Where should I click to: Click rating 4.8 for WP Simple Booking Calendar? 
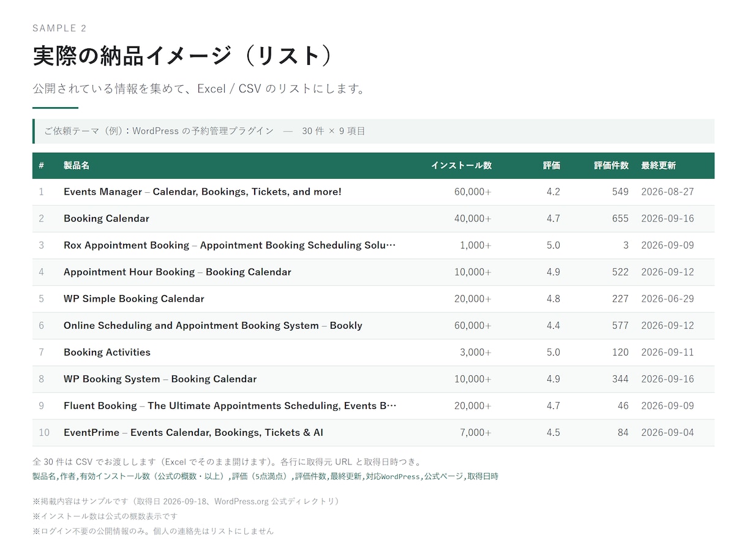(553, 299)
